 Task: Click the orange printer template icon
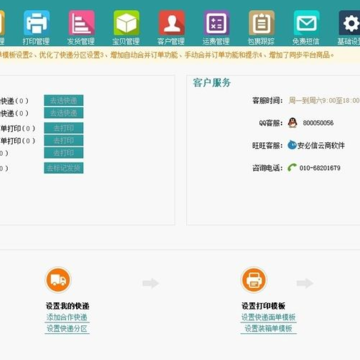pos(254,280)
